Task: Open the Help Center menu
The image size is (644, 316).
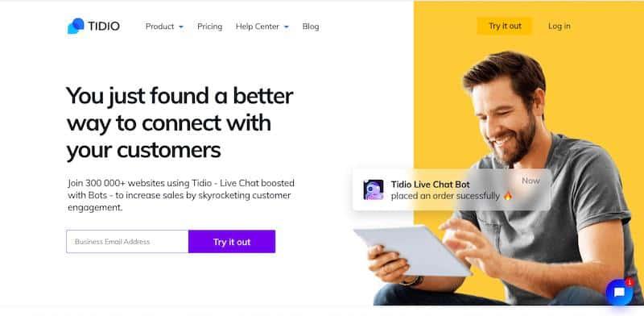Action: click(262, 27)
